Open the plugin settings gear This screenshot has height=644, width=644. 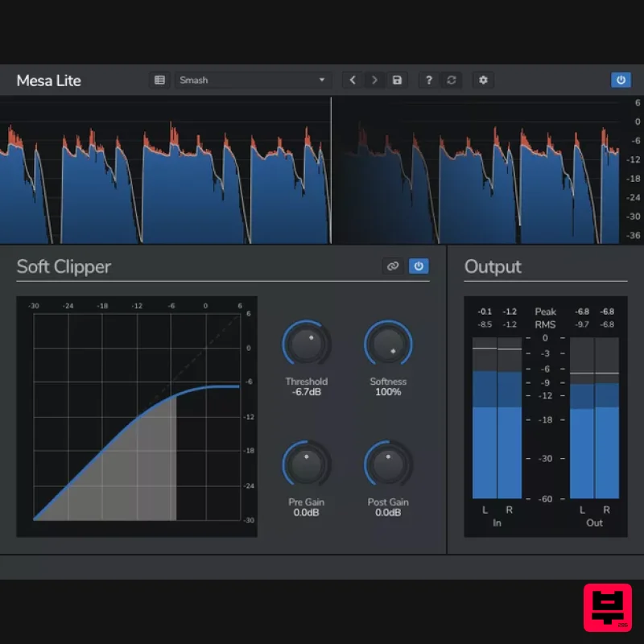point(483,80)
